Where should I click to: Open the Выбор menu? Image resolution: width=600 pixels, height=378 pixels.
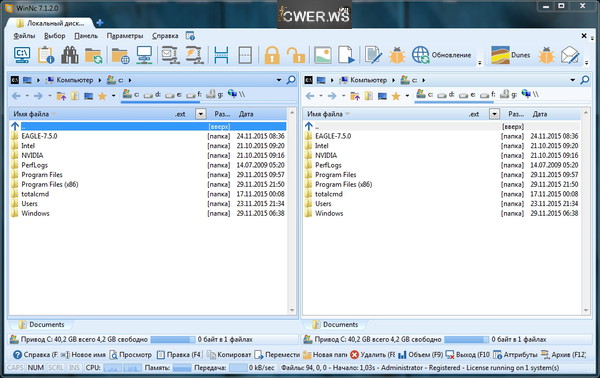click(55, 36)
